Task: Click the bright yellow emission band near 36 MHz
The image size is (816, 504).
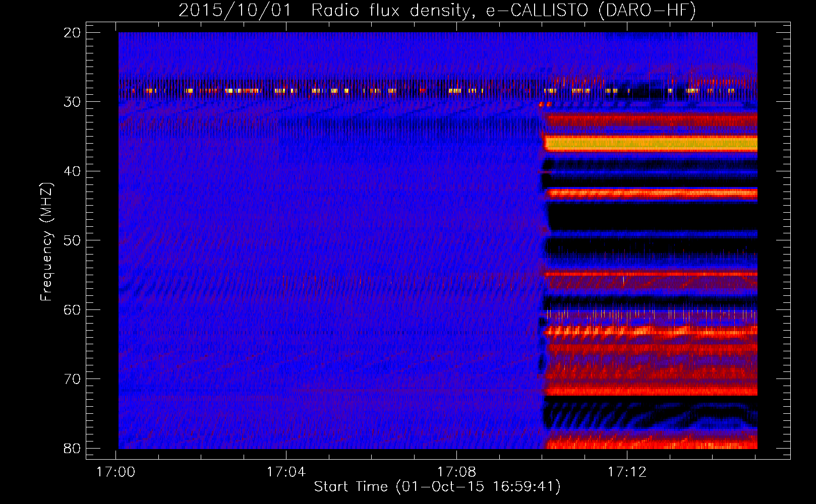Action: (651, 144)
